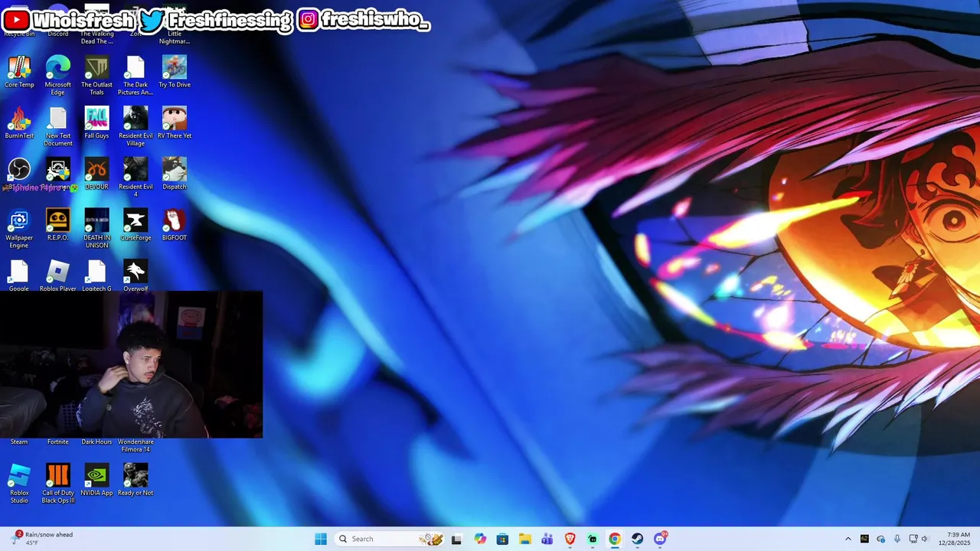980x551 pixels.
Task: Open Task View from the taskbar
Action: [456, 539]
